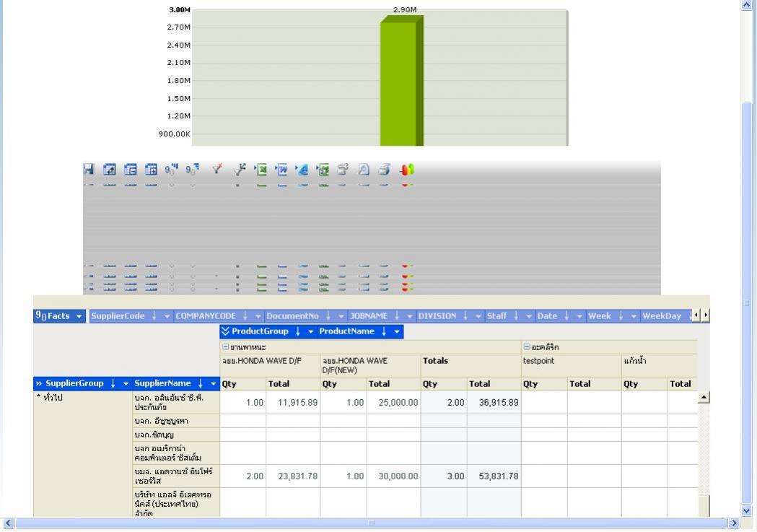This screenshot has width=757, height=532.
Task: Toggle sort arrow on ProductGroup field
Action: [298, 331]
